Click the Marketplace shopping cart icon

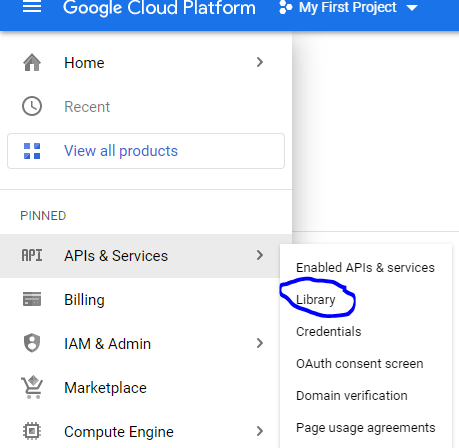[32, 387]
